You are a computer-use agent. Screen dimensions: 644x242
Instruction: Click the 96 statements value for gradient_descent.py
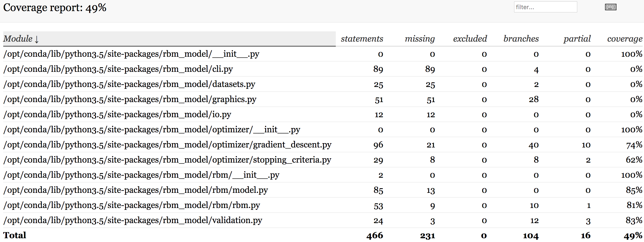click(x=378, y=145)
